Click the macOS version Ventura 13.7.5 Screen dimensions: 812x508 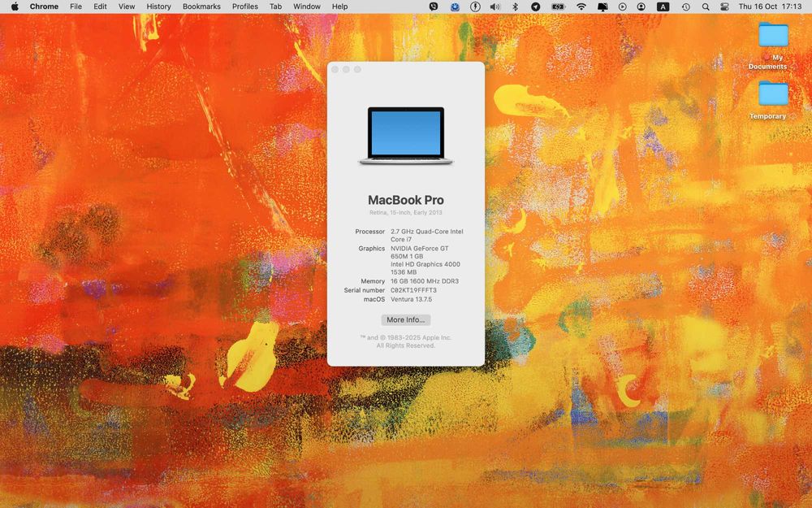point(411,300)
